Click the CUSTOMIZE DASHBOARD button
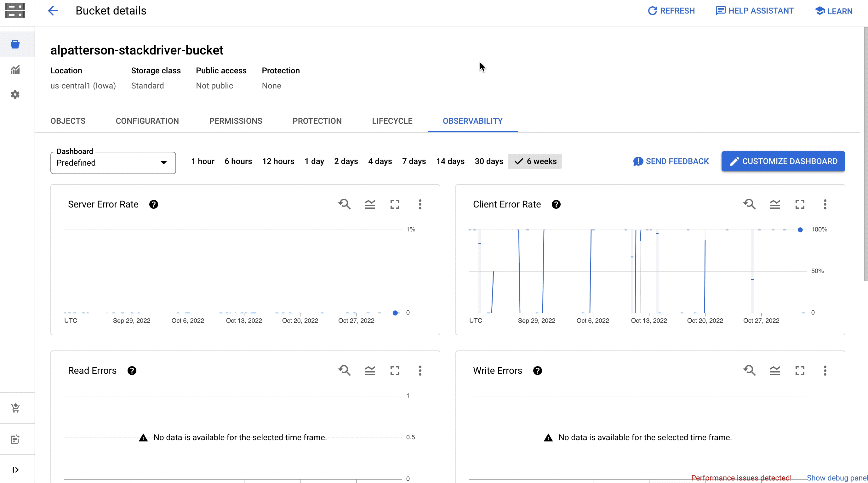 pyautogui.click(x=784, y=161)
